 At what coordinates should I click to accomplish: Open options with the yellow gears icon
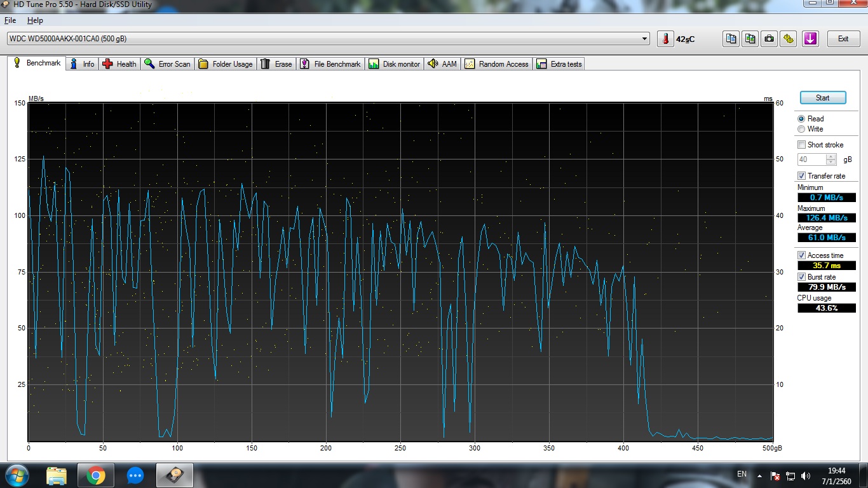[x=789, y=39]
